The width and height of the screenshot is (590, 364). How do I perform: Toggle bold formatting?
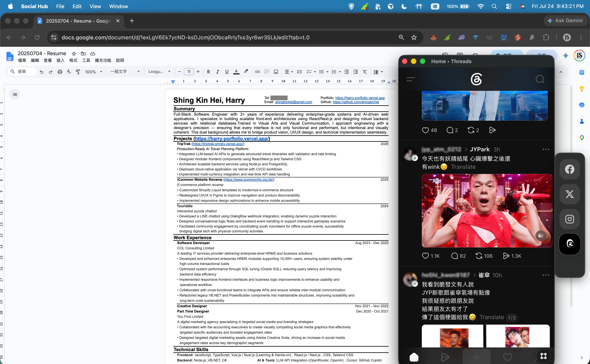pyautogui.click(x=208, y=72)
